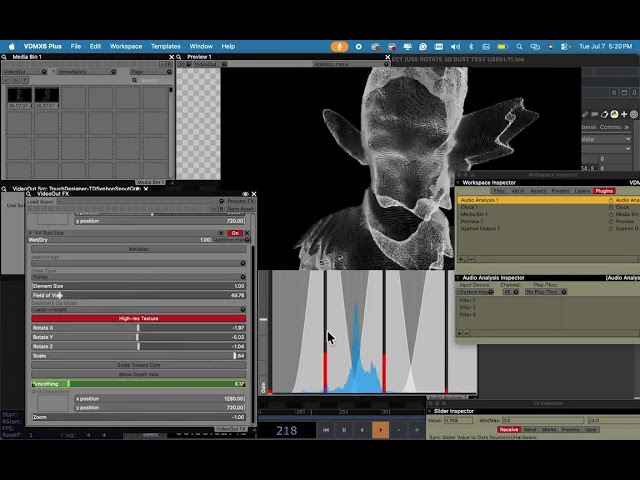Image resolution: width=640 pixels, height=480 pixels.
Task: Click the round target icon in TouchDesigner toolbar
Action: pos(634,115)
